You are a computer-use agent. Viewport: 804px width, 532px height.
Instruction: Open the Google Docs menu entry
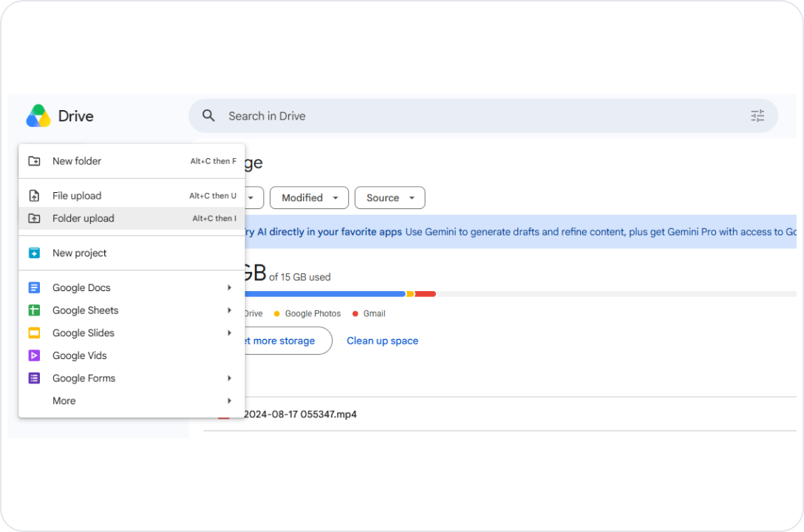pyautogui.click(x=132, y=287)
